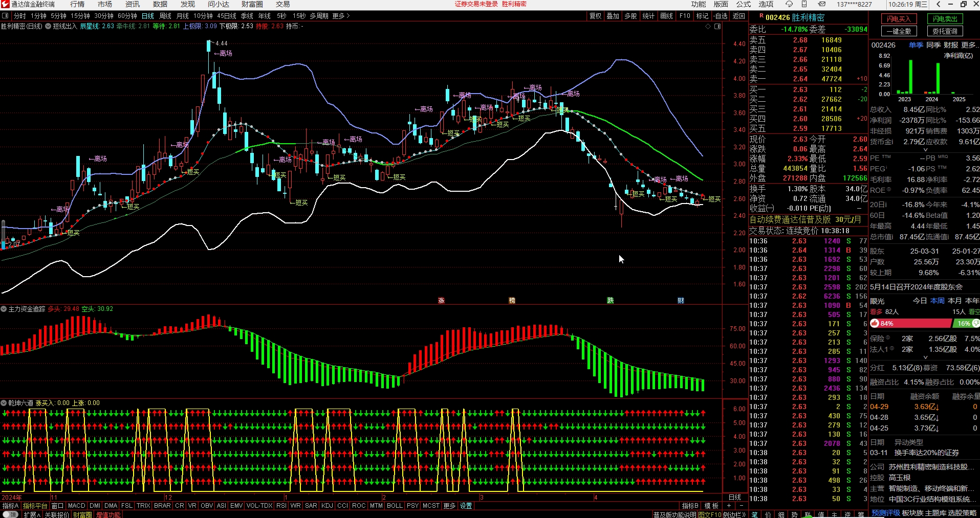
Task: Toggle the 自选 watchlist button
Action: (x=721, y=16)
